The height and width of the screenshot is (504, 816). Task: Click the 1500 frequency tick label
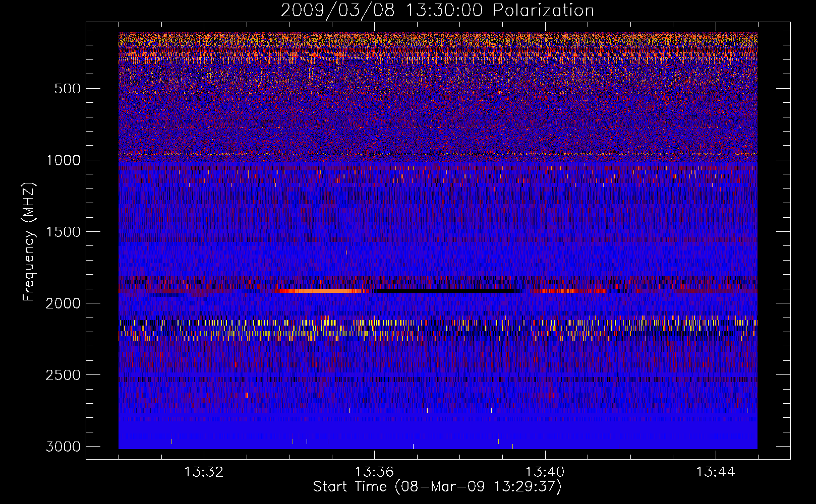coord(63,232)
